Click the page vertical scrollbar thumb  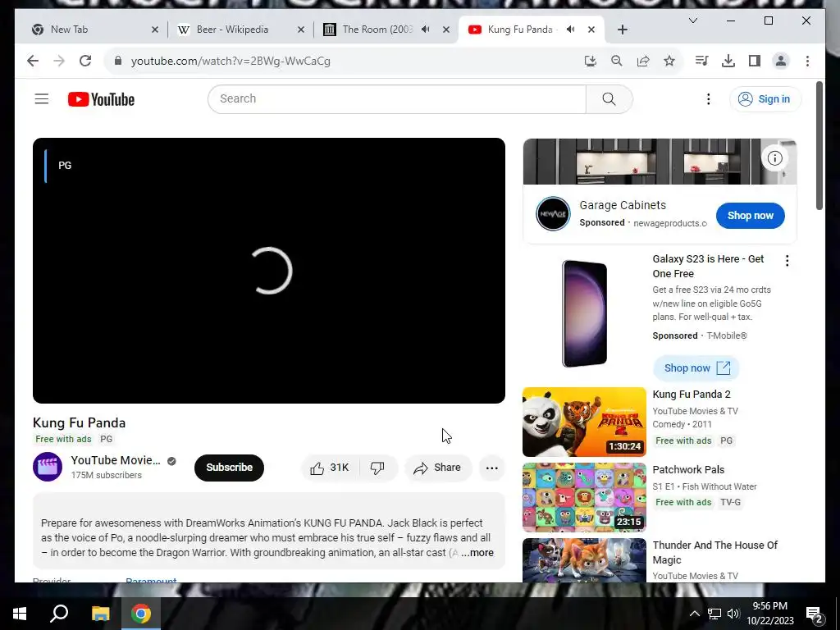pyautogui.click(x=819, y=146)
